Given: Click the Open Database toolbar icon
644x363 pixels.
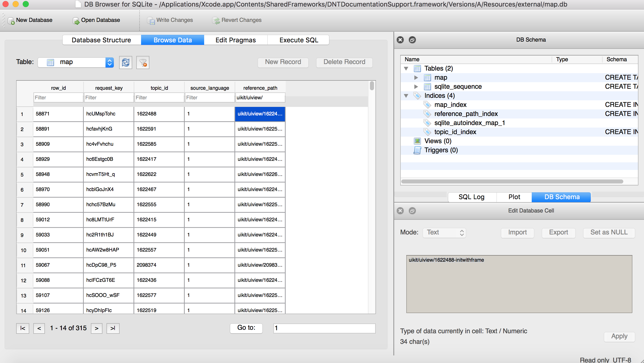Looking at the screenshot, I should click(76, 21).
